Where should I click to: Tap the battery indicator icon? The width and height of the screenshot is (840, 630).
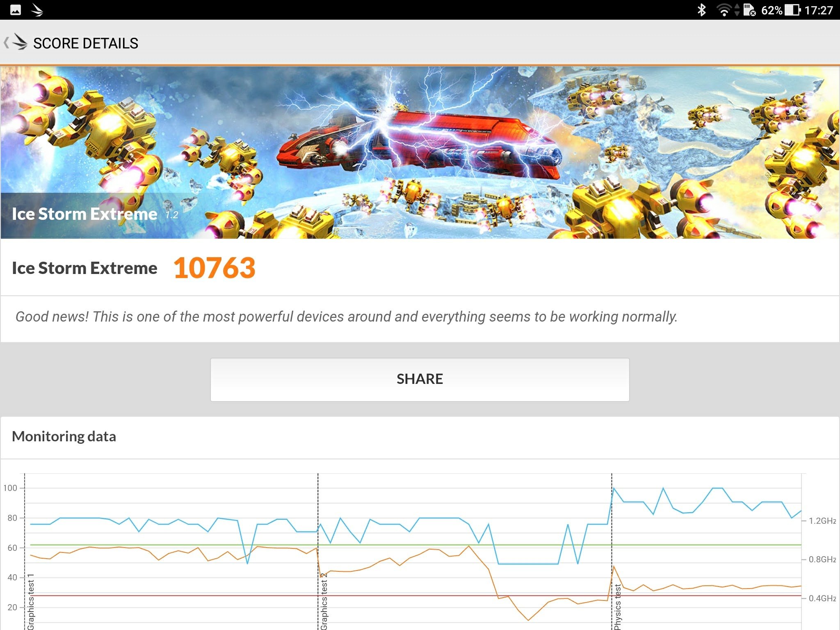(792, 10)
